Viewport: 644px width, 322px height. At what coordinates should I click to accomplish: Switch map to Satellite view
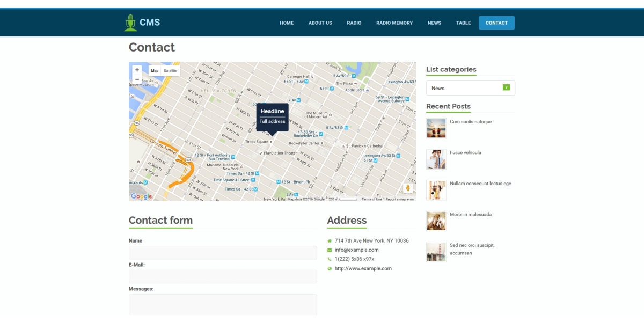point(171,71)
